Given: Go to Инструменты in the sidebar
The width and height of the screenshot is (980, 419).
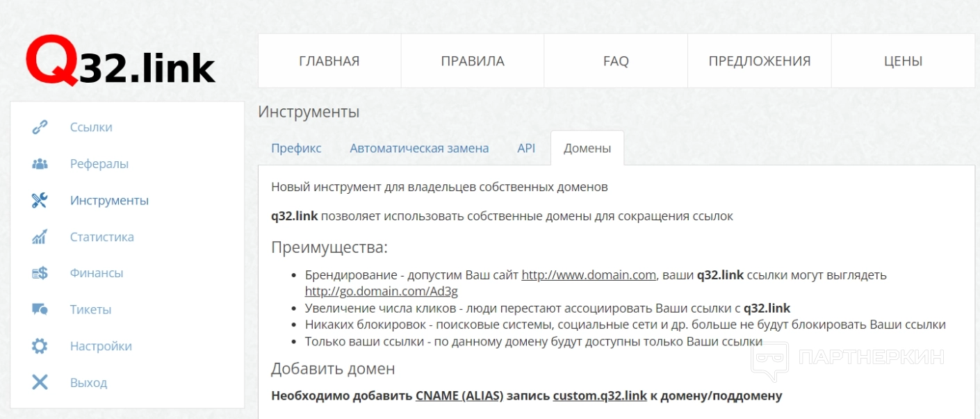Looking at the screenshot, I should (x=109, y=200).
